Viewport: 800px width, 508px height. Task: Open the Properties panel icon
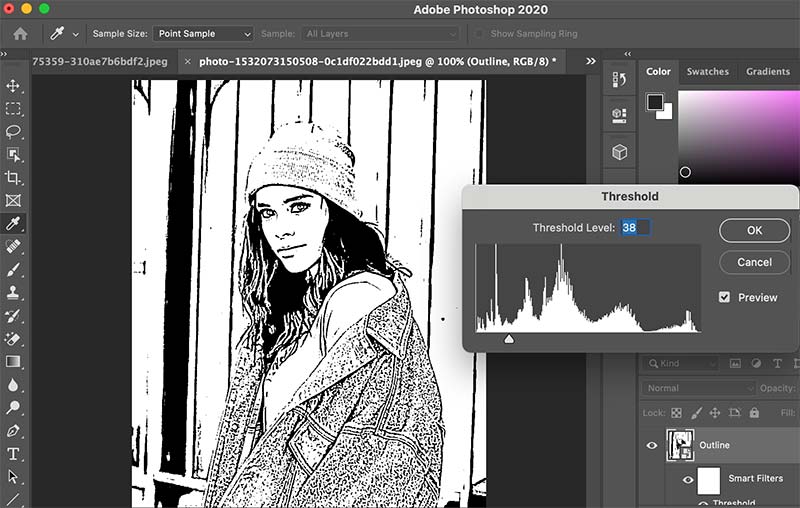[619, 115]
